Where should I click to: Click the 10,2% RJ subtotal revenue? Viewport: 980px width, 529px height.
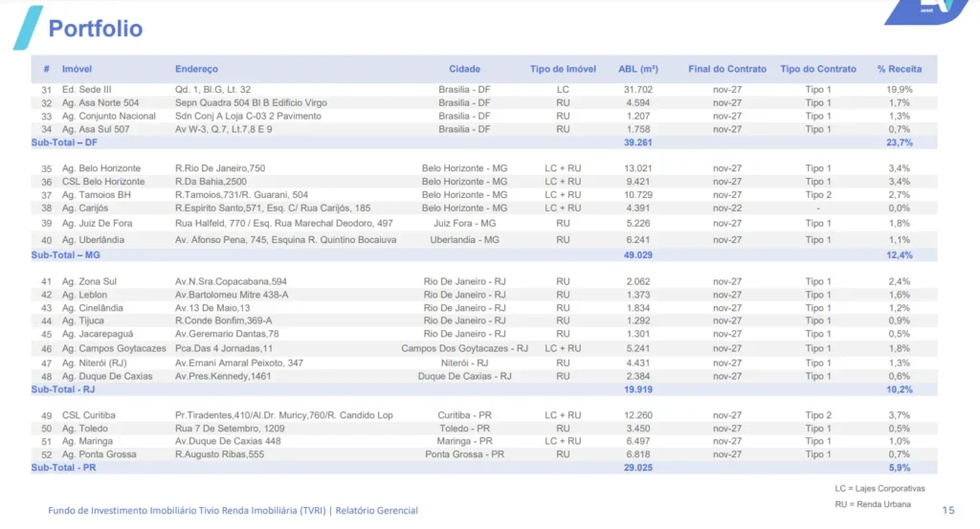[899, 389]
